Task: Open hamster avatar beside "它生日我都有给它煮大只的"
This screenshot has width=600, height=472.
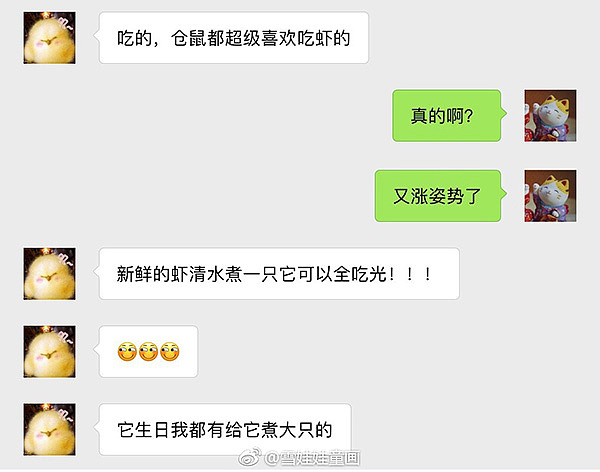Action: (x=49, y=430)
